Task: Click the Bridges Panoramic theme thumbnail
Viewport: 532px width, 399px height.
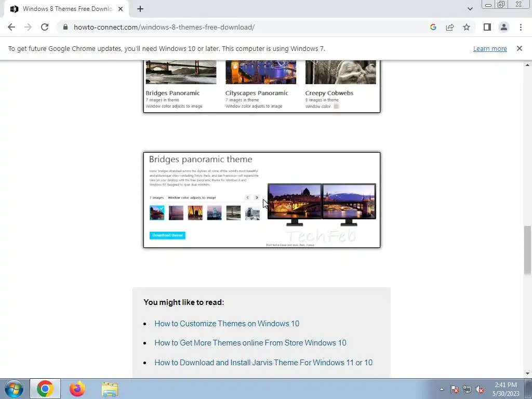Action: tap(181, 72)
